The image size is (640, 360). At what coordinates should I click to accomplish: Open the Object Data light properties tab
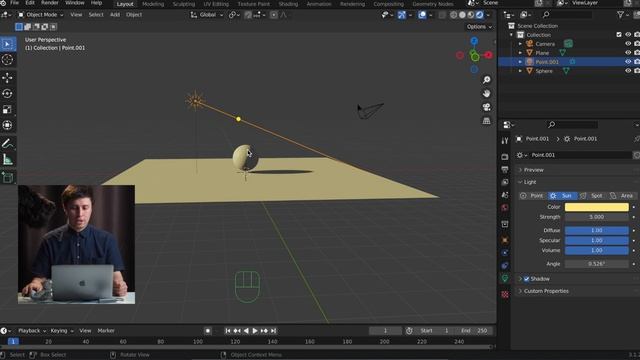coord(505,278)
